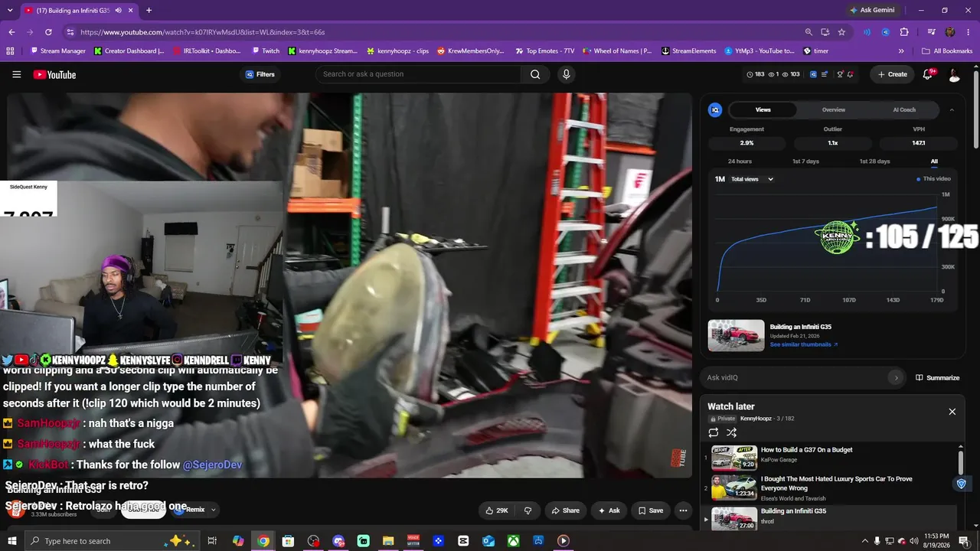Click the YouTube search input field
Image resolution: width=980 pixels, height=551 pixels.
[419, 74]
